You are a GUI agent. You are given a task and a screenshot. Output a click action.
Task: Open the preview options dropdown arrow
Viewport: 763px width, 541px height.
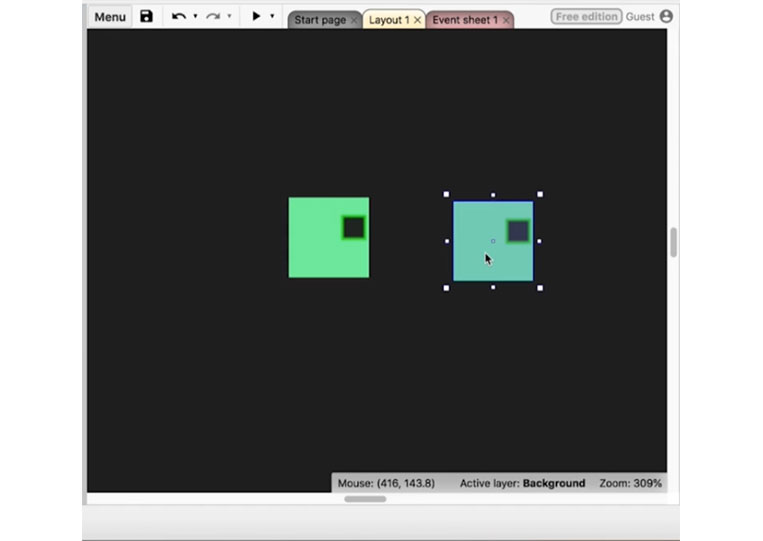[x=272, y=16]
